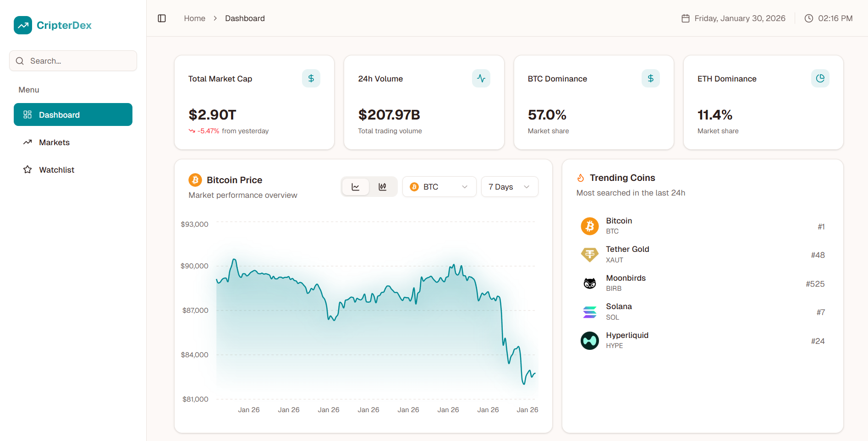868x441 pixels.
Task: Toggle the sidebar panel icon
Action: [x=162, y=18]
